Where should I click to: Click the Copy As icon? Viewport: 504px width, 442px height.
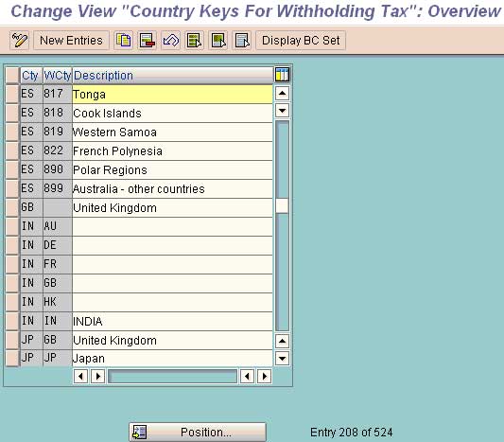(x=124, y=41)
